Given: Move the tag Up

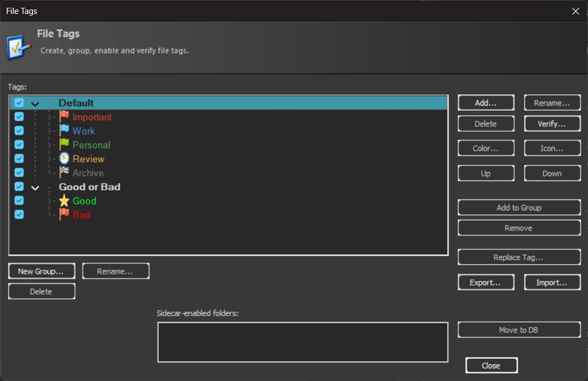Looking at the screenshot, I should [486, 173].
